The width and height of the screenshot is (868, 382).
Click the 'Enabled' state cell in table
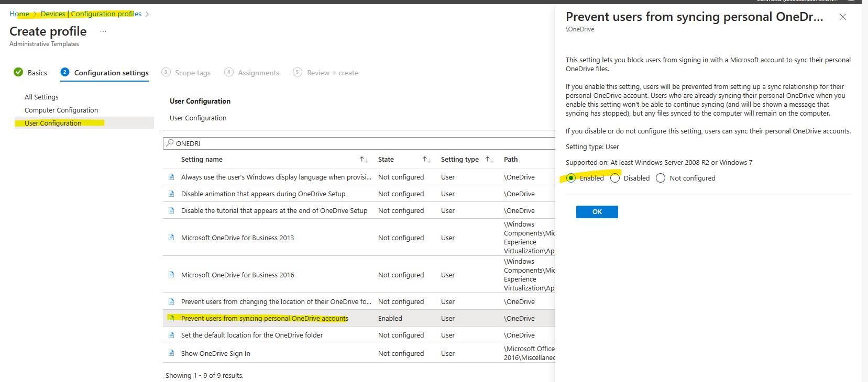[390, 318]
